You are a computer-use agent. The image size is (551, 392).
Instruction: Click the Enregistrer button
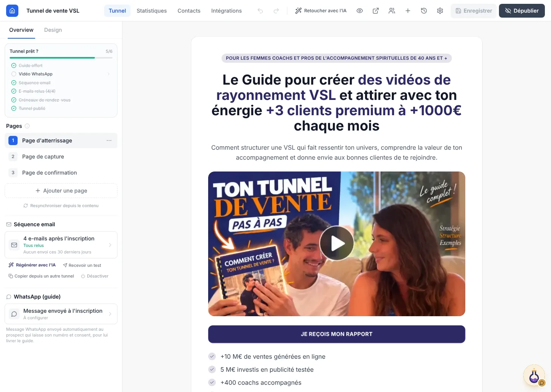474,11
